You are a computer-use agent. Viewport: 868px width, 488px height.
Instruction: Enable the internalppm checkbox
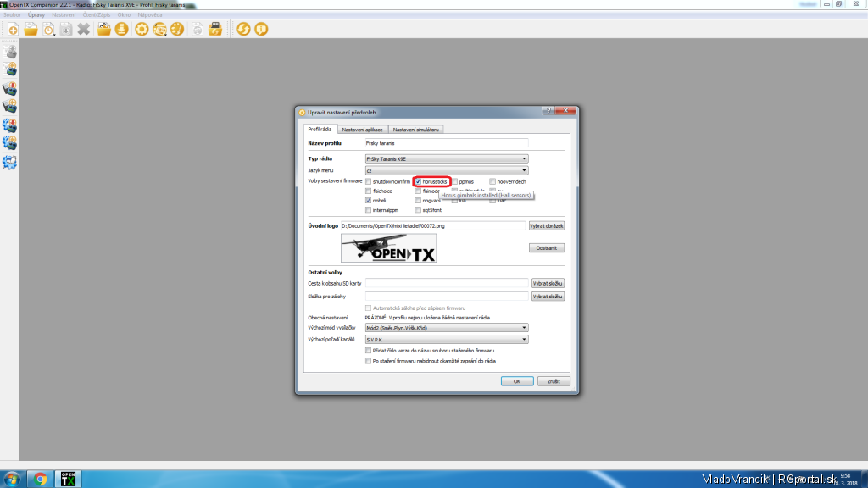368,210
